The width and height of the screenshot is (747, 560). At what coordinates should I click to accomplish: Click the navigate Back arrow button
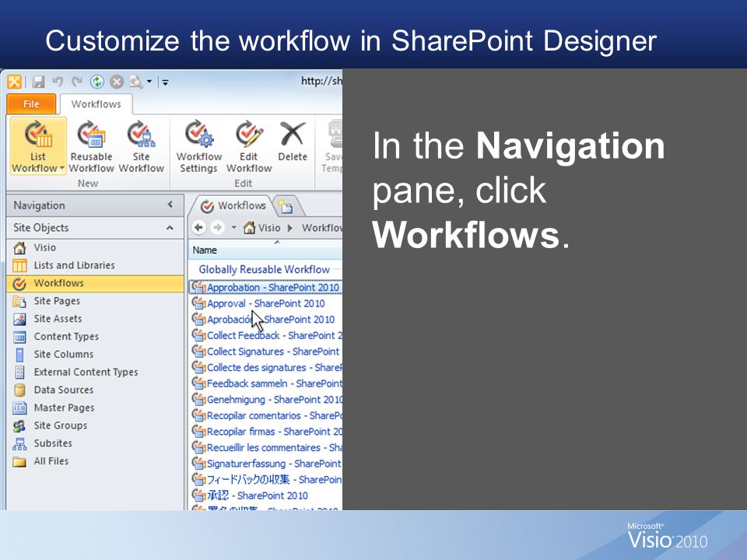[199, 228]
